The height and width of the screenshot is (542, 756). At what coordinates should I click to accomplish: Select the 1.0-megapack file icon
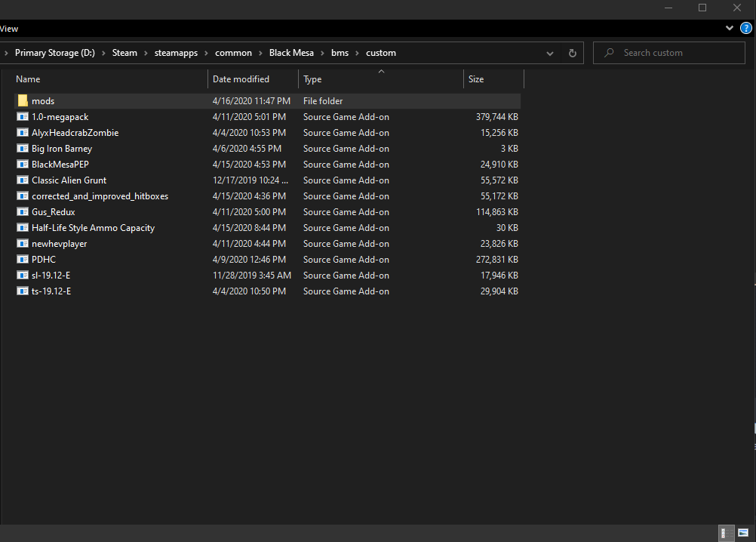pyautogui.click(x=23, y=116)
